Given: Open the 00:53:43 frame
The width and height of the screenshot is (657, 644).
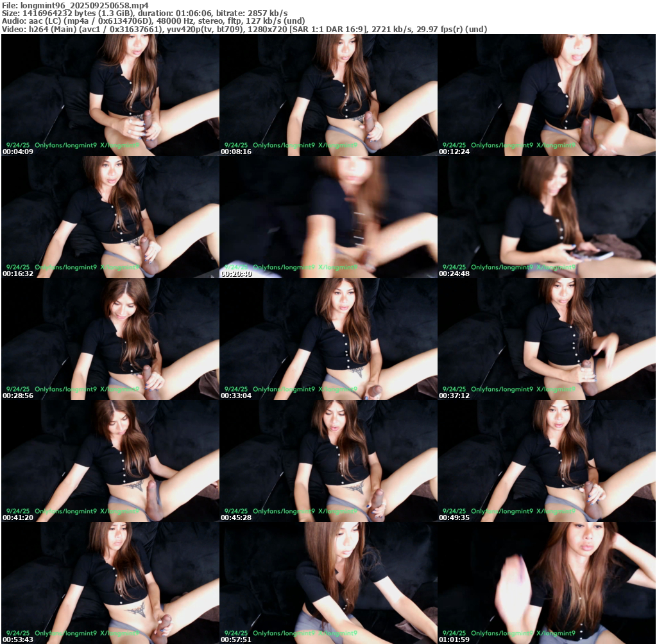Looking at the screenshot, I should [110, 583].
